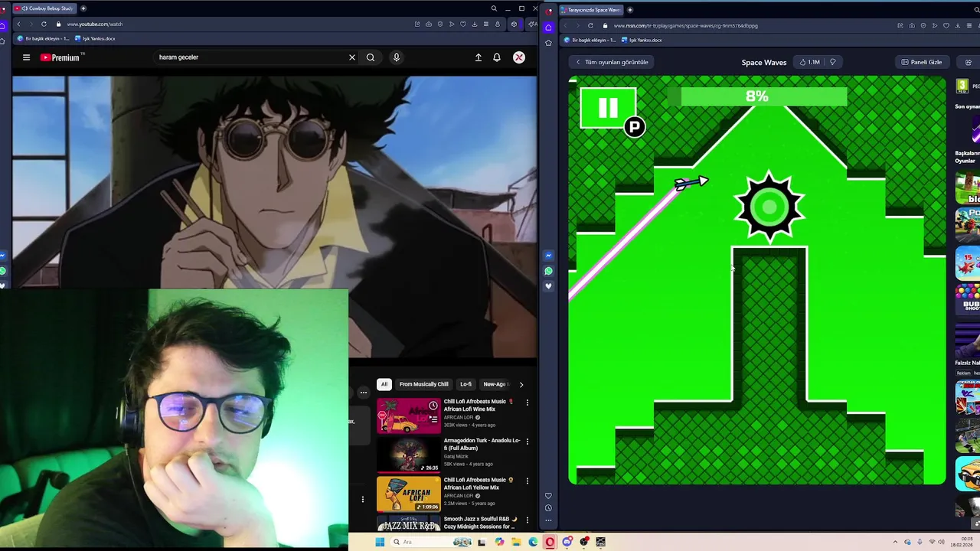Click the 8% level progress bar

tap(756, 96)
